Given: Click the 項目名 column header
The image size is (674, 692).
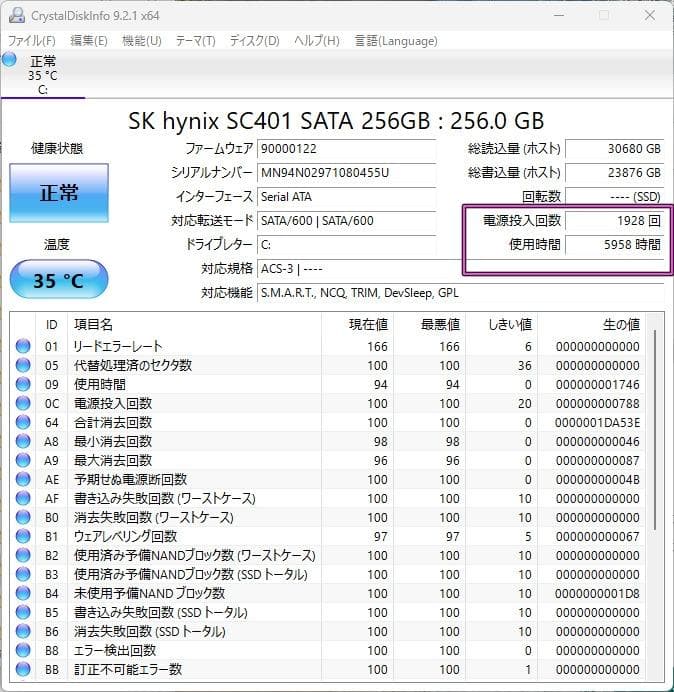Looking at the screenshot, I should click(x=194, y=325).
